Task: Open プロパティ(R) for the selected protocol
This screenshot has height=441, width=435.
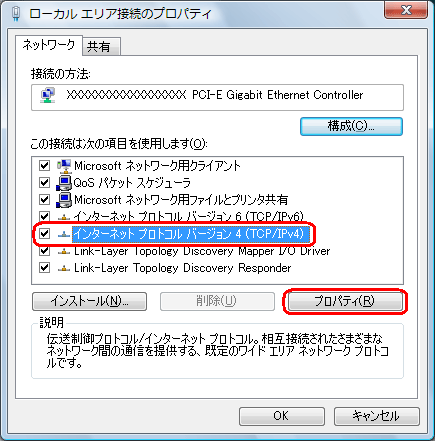Action: click(345, 301)
